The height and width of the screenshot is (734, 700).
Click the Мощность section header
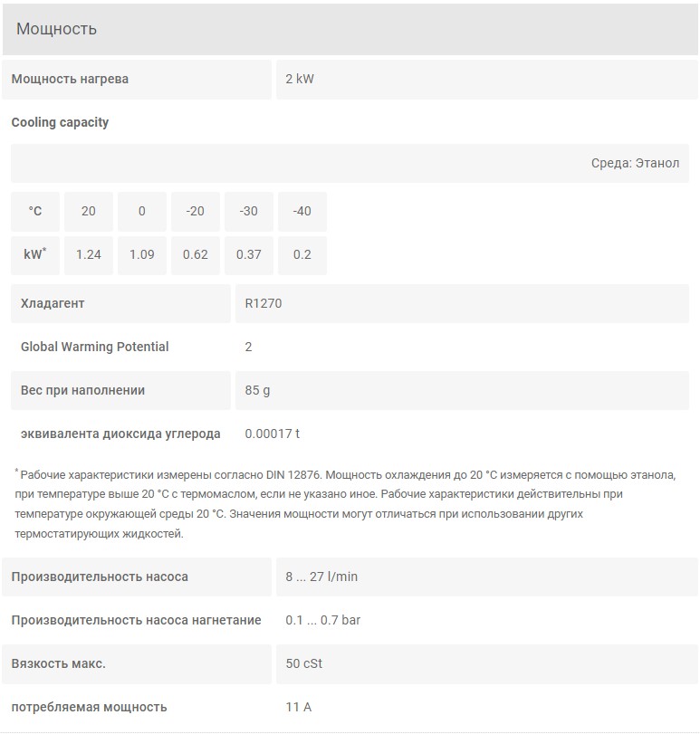pyautogui.click(x=350, y=29)
